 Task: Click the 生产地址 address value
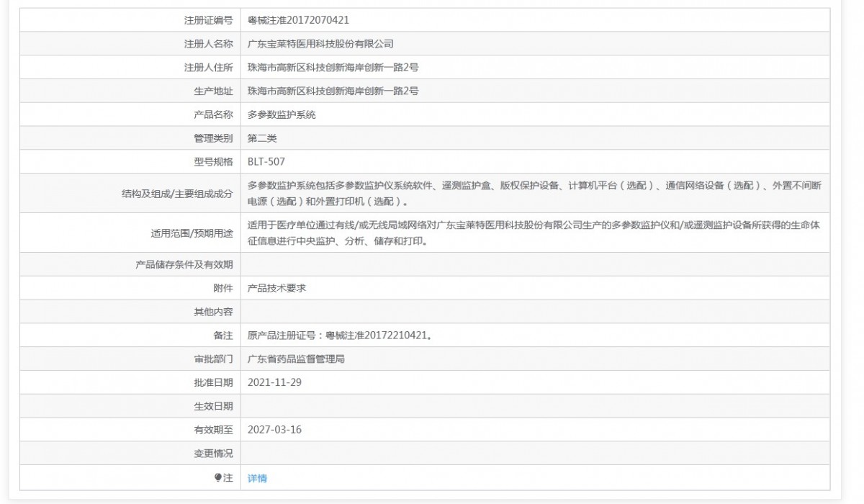tap(333, 91)
